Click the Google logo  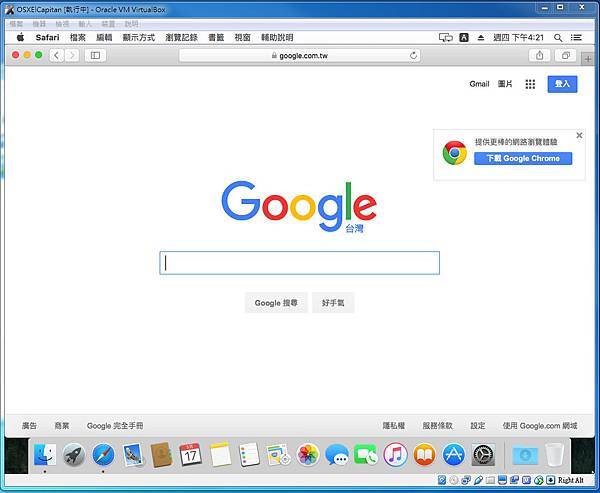[299, 206]
